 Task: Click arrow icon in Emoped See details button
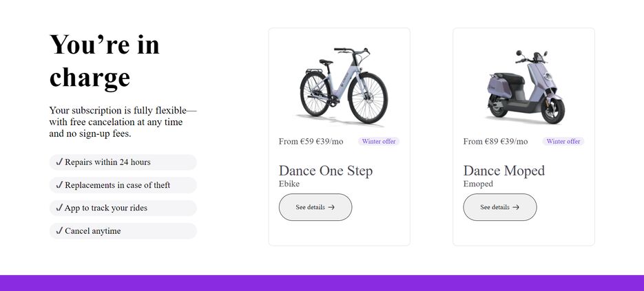click(516, 207)
